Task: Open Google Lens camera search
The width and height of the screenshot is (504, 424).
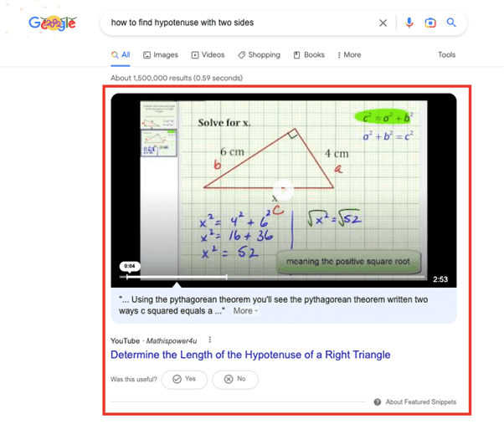Action: pyautogui.click(x=430, y=23)
